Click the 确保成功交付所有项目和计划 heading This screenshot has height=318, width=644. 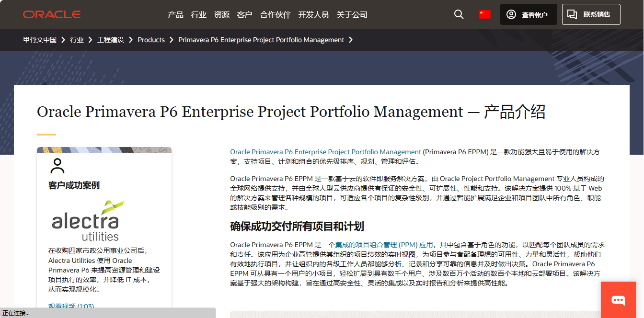tap(297, 227)
